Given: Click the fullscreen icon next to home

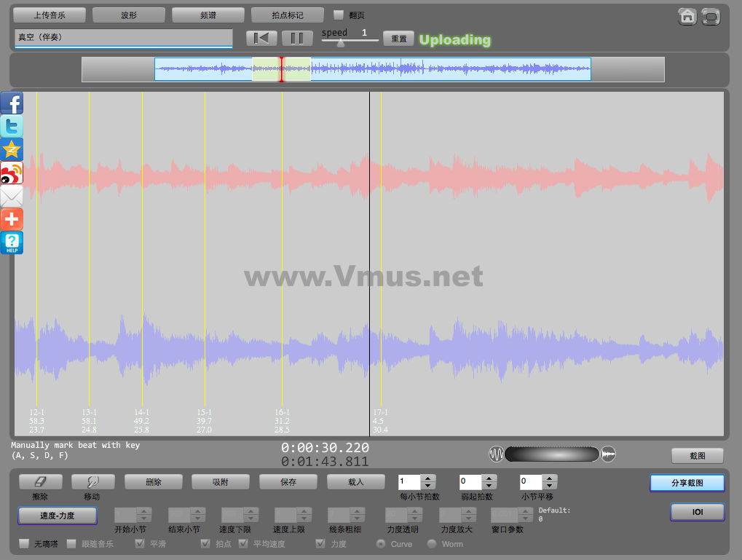Looking at the screenshot, I should (x=710, y=17).
